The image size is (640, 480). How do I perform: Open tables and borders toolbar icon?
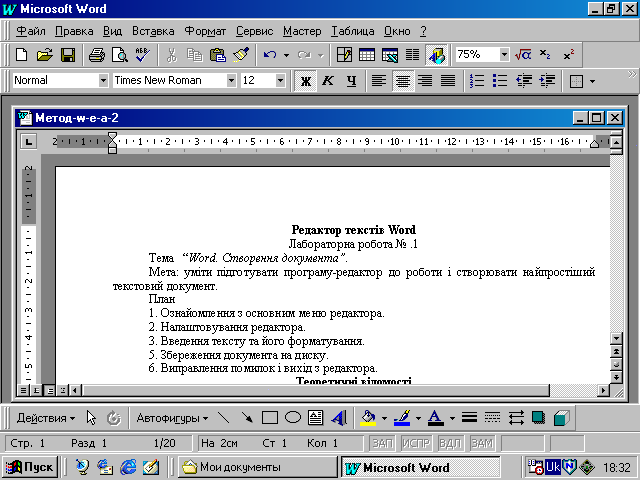(344, 55)
